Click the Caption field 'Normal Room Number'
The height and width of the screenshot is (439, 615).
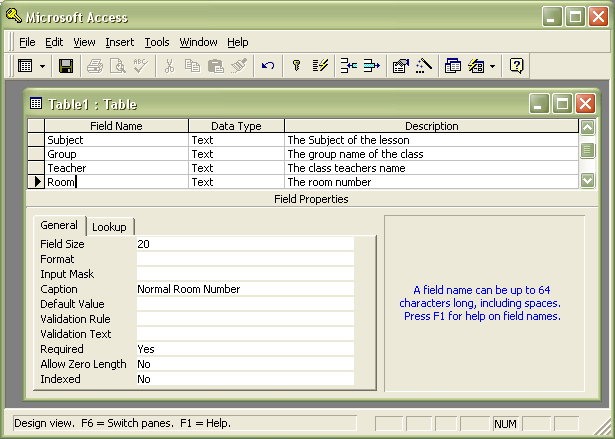[x=245, y=289]
